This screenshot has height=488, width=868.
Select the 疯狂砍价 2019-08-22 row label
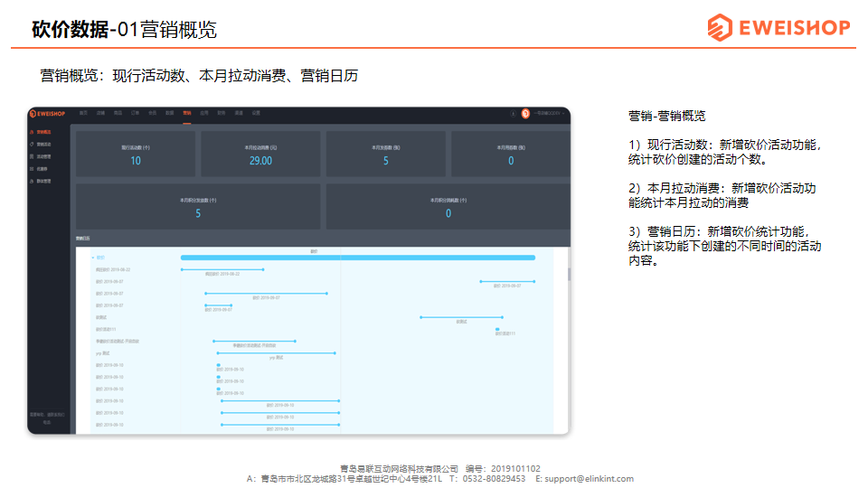point(113,270)
